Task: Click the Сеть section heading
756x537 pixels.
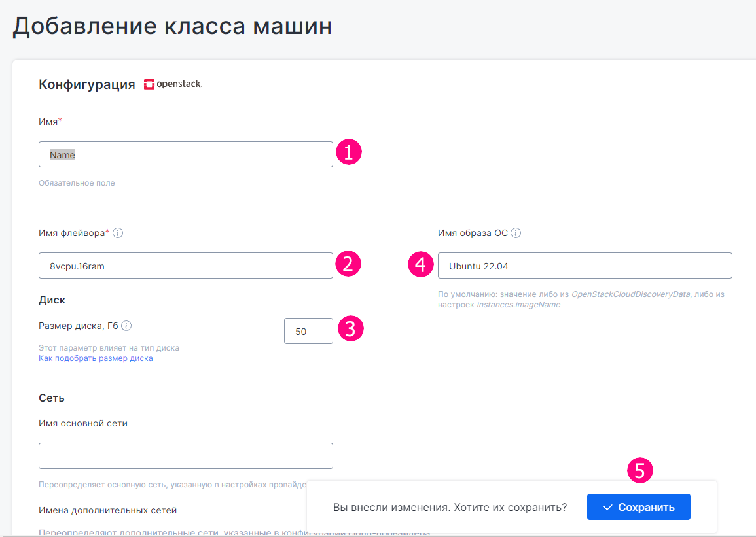Action: (x=52, y=398)
